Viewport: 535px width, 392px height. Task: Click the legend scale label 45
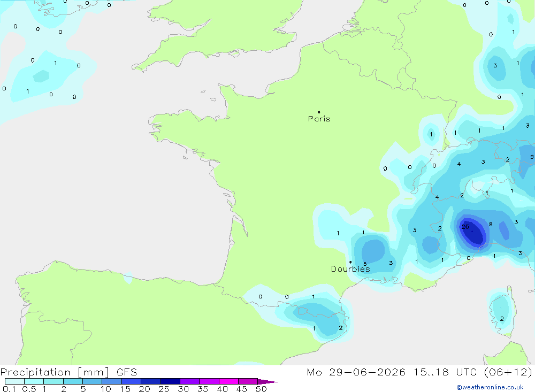(x=242, y=389)
